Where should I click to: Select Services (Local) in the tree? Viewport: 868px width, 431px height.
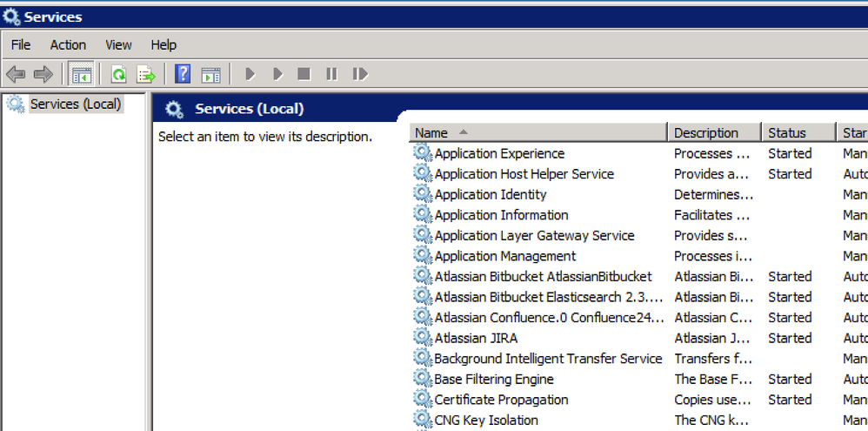click(76, 104)
